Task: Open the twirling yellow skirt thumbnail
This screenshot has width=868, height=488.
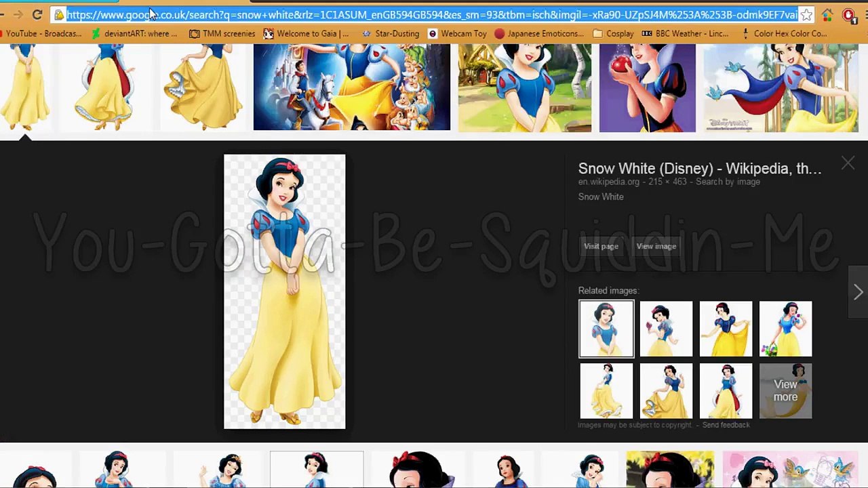Action: [203, 87]
